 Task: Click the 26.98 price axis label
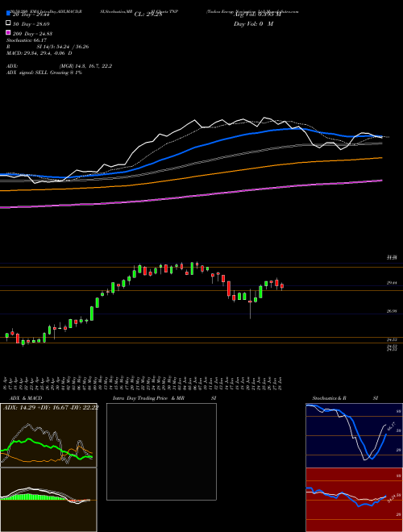pyautogui.click(x=392, y=311)
